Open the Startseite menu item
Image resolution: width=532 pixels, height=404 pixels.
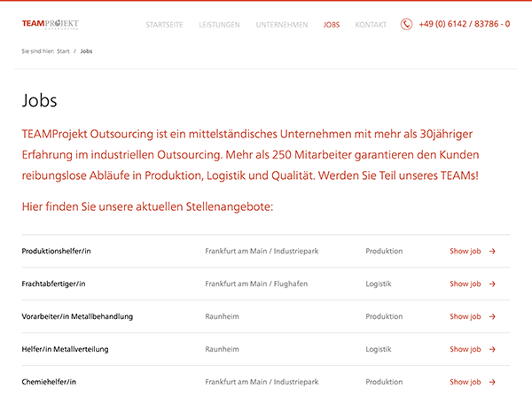pyautogui.click(x=164, y=25)
